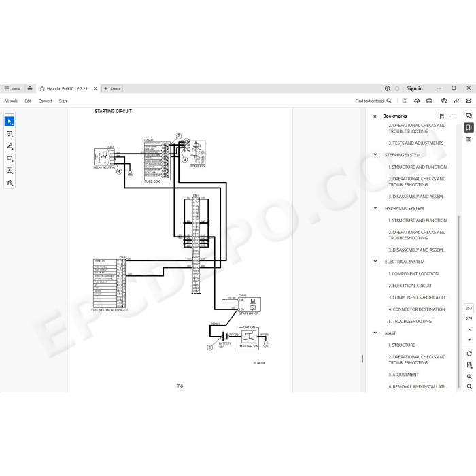This screenshot has height=476, width=476.
Task: Open bookmark 4. REMOVAL AND INSTALLATI
Action: coord(418,386)
